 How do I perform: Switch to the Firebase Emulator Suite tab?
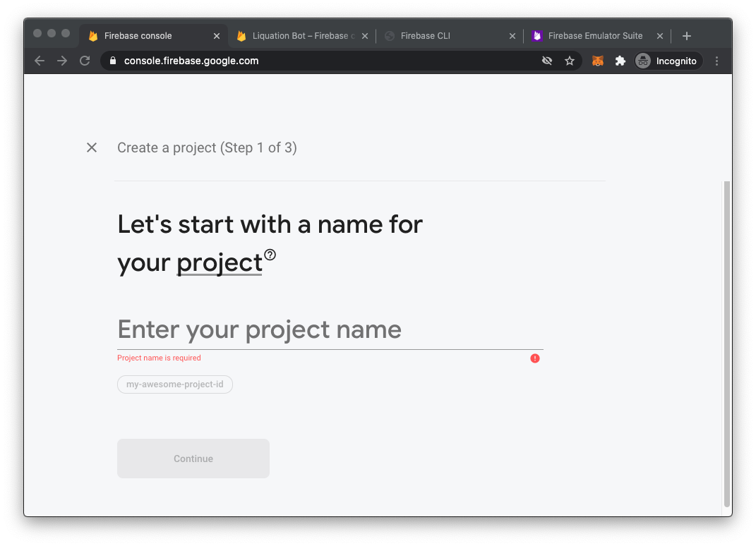point(597,36)
